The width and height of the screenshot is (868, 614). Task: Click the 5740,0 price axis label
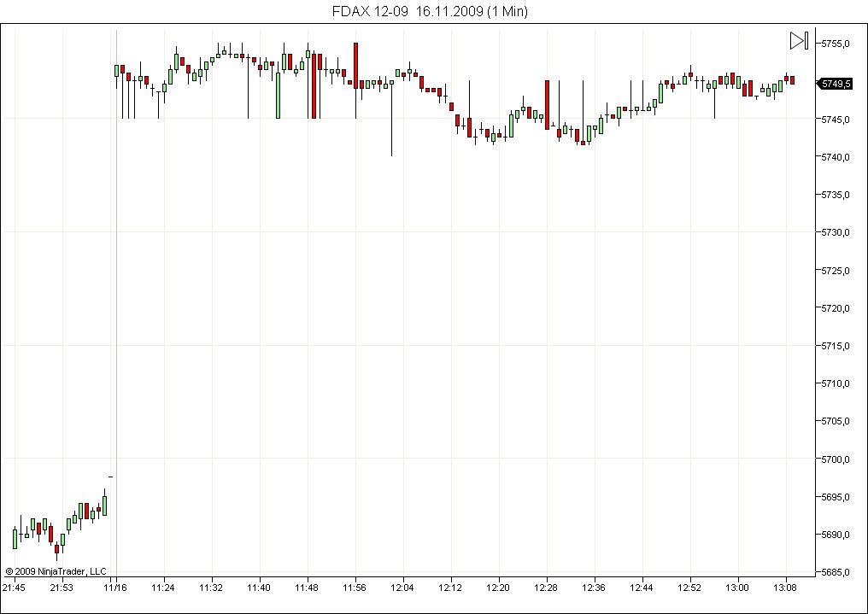click(x=836, y=157)
